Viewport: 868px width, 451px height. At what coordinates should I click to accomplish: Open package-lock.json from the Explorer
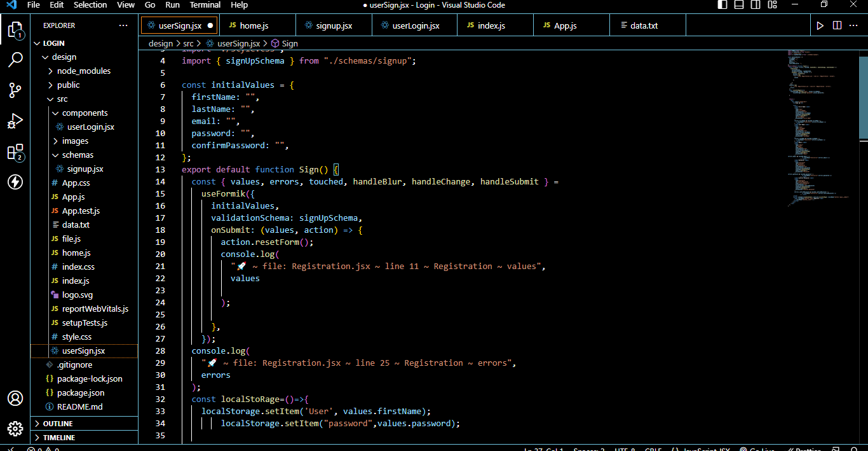[90, 378]
